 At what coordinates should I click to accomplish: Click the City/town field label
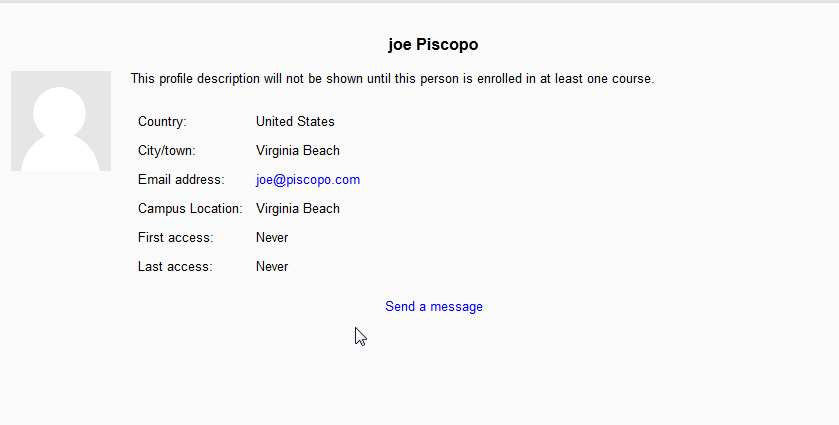tap(167, 151)
